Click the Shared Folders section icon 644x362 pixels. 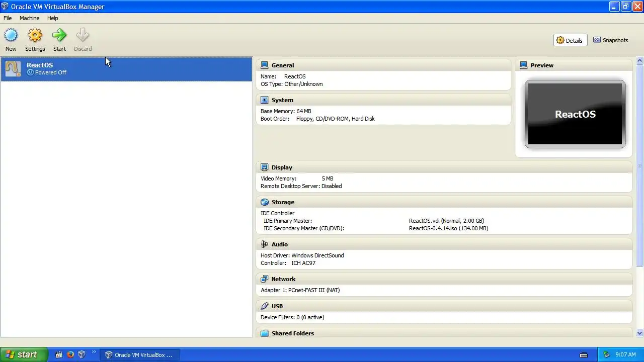[x=264, y=333]
